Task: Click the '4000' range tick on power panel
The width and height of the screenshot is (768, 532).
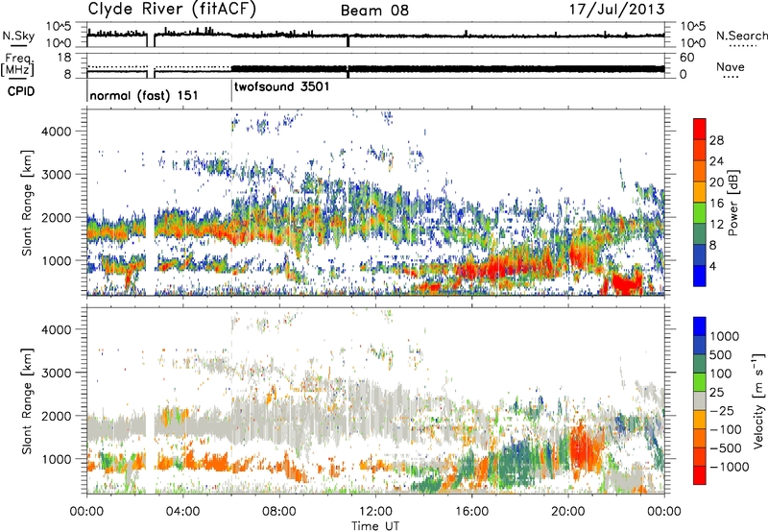Action: (x=58, y=132)
